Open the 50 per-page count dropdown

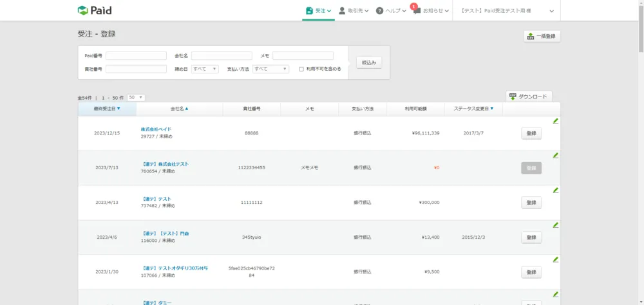[136, 98]
